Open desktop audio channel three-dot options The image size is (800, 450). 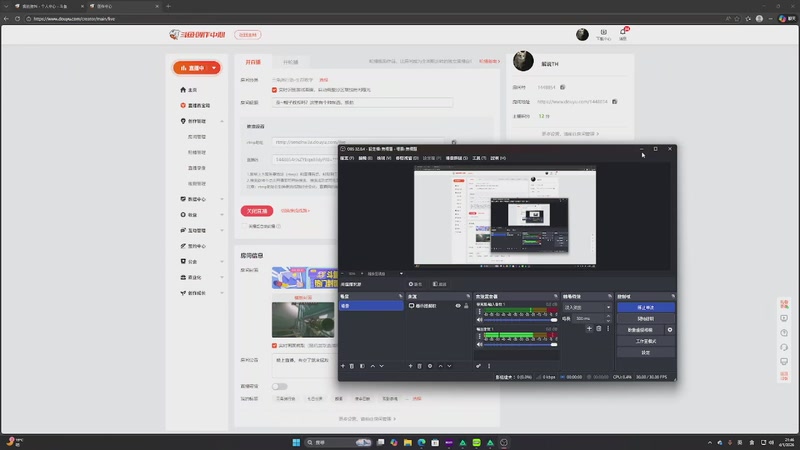[x=479, y=336]
